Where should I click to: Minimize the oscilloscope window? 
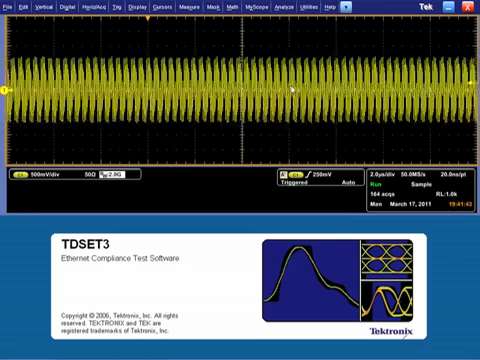448,7
